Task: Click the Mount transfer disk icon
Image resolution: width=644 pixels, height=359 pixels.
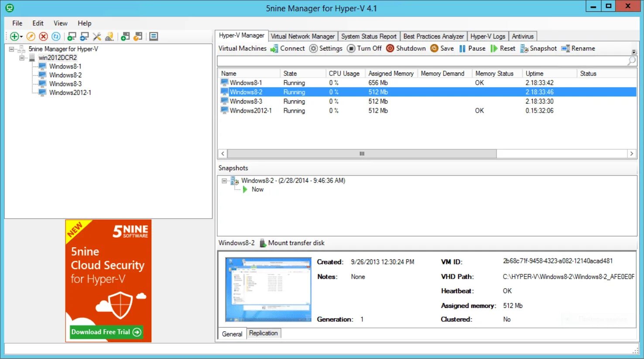Action: tap(263, 243)
